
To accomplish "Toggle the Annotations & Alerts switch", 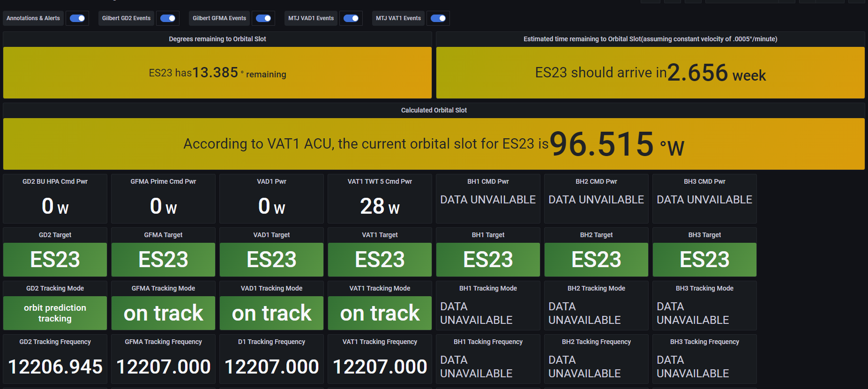I will [77, 18].
